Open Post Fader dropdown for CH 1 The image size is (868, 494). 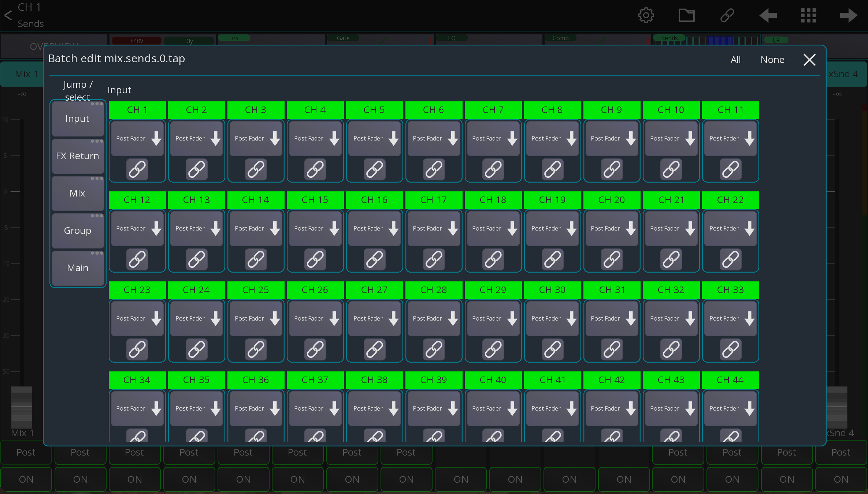tap(137, 139)
